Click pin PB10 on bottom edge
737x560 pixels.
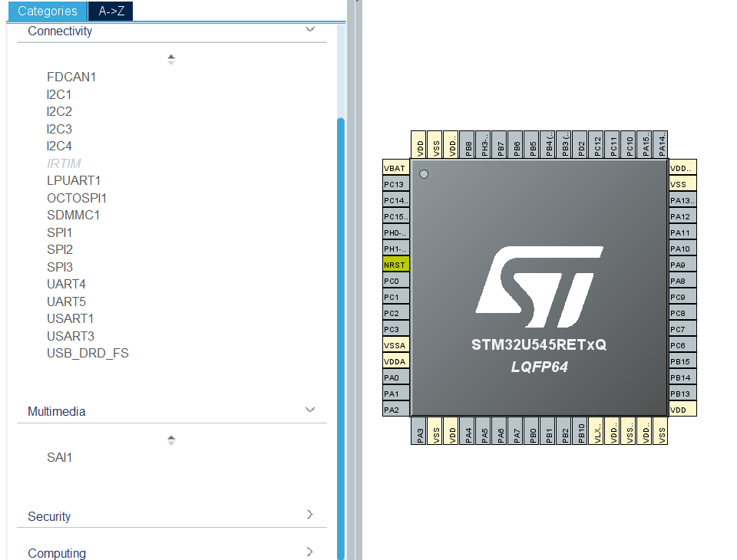pyautogui.click(x=580, y=431)
